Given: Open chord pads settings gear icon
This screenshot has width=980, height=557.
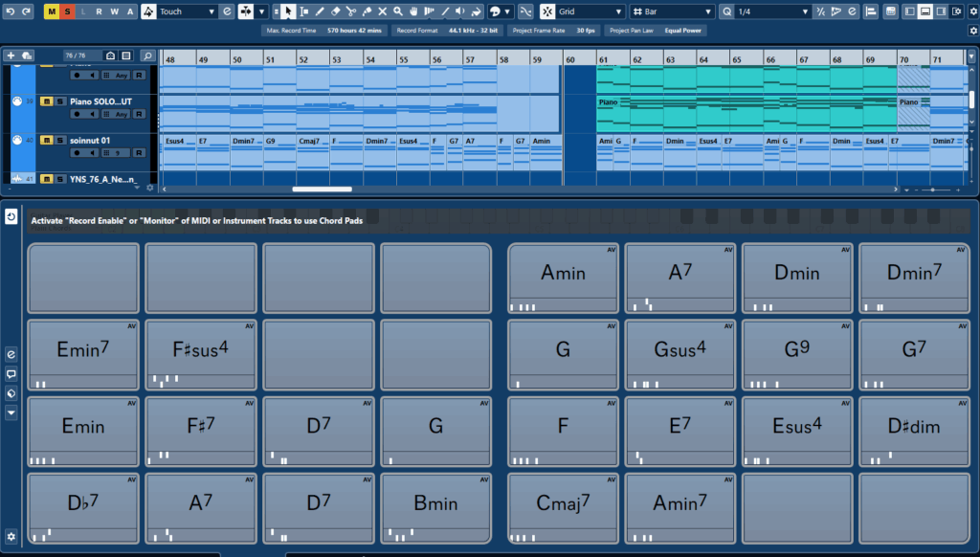Looking at the screenshot, I should coord(11,536).
